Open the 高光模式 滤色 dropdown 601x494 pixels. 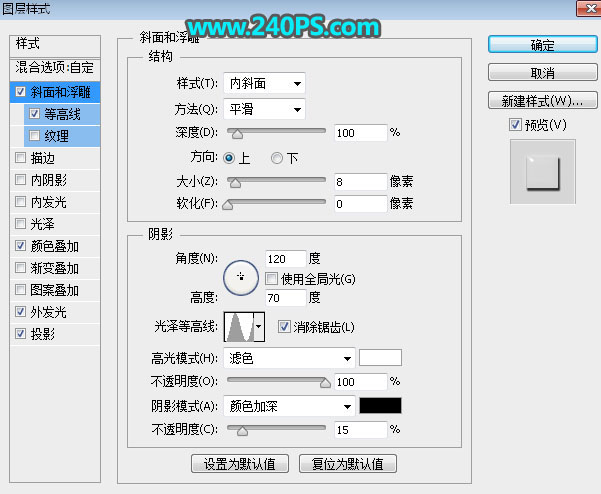289,358
